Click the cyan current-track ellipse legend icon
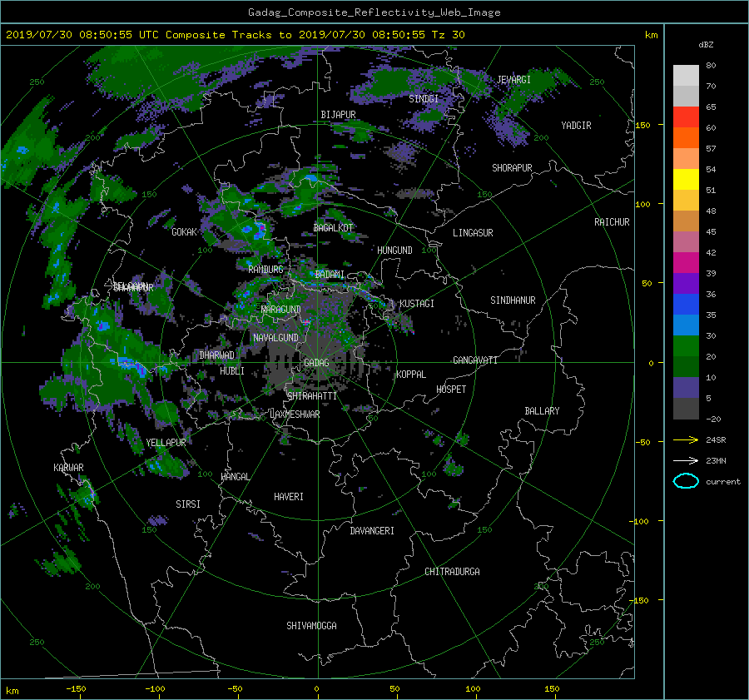The height and width of the screenshot is (700, 749). point(686,481)
